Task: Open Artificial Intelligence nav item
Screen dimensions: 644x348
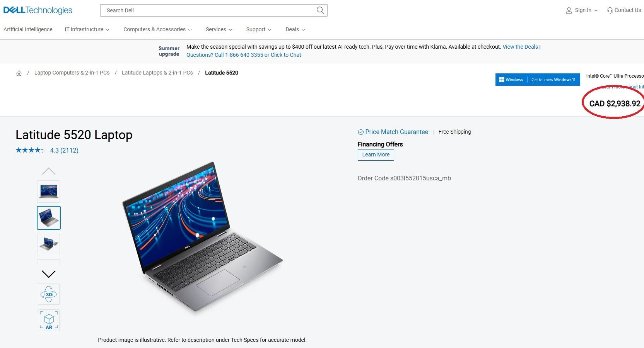Action: (x=28, y=29)
